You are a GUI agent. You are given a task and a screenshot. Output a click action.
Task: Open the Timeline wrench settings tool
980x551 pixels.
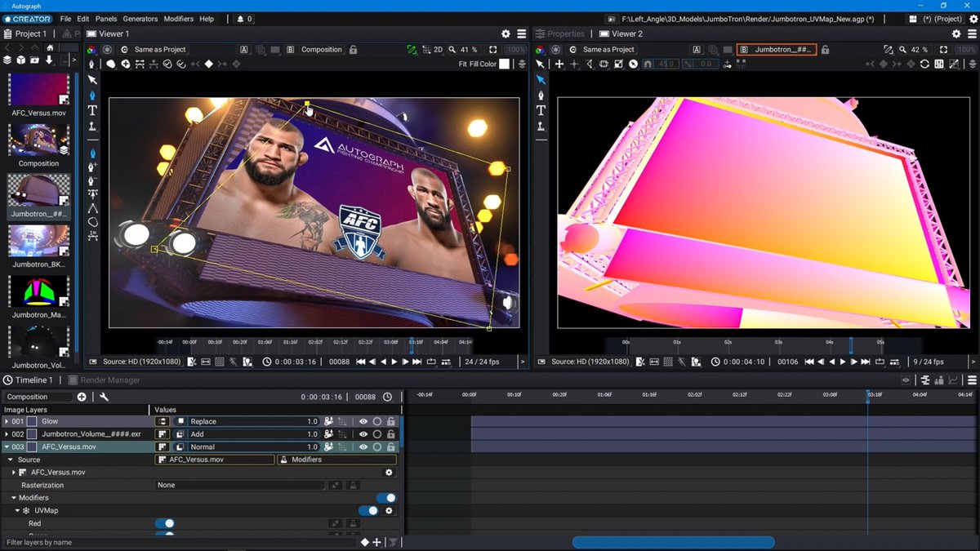(x=105, y=397)
